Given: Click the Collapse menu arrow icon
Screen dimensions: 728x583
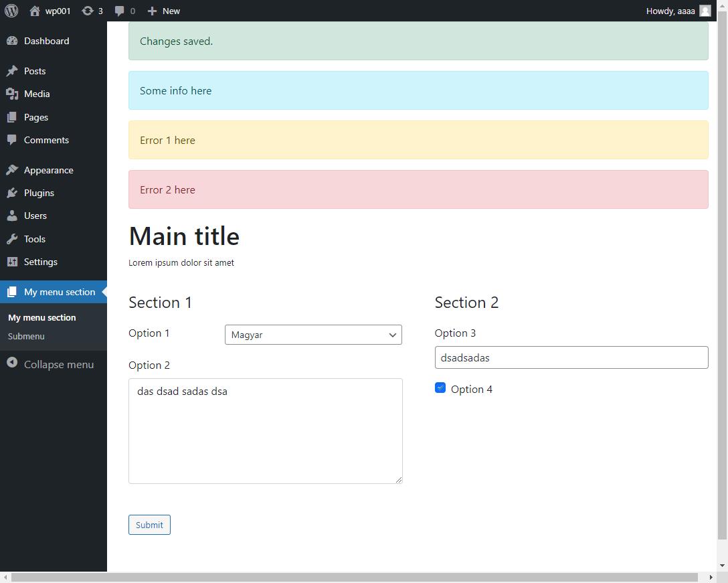Looking at the screenshot, I should pyautogui.click(x=12, y=363).
